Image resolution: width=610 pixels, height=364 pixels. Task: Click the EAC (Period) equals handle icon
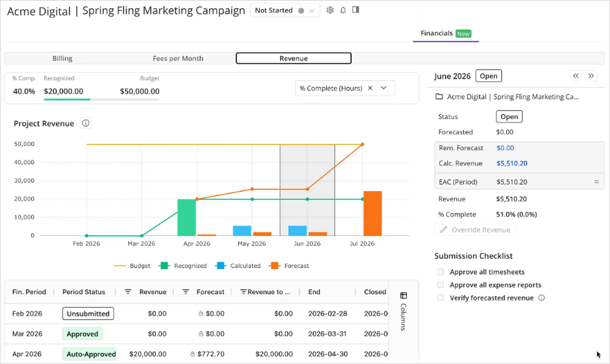[596, 182]
